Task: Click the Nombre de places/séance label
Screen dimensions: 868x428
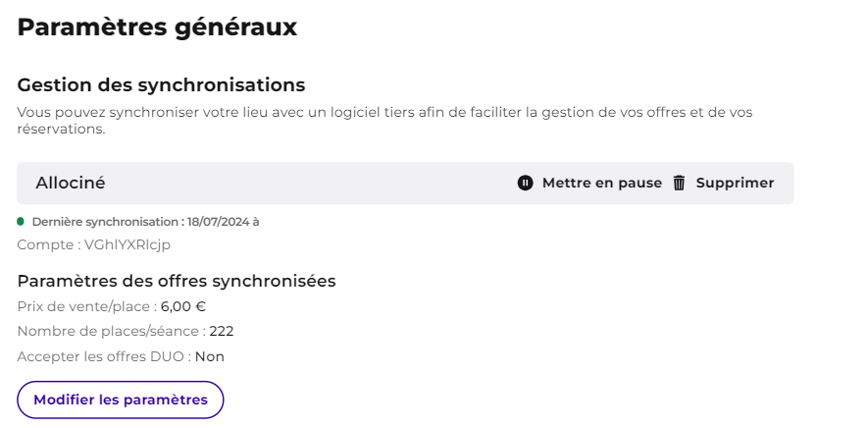Action: tap(111, 332)
